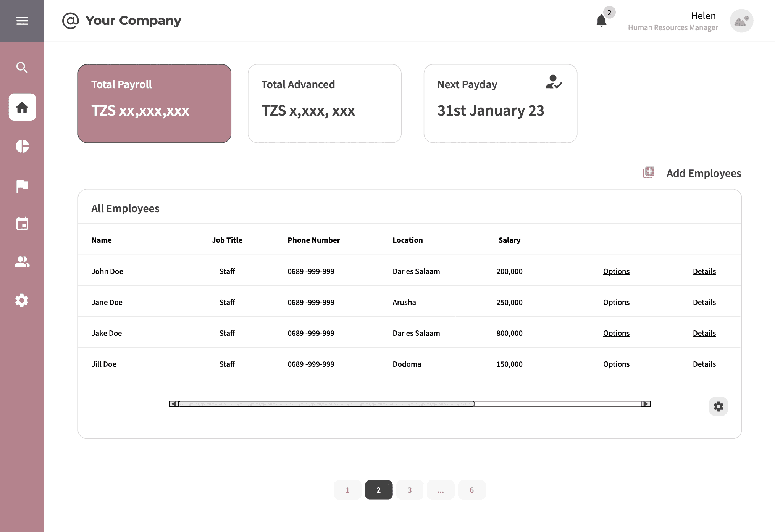Open Options for Jake Doe
Screen dimensions: 775x532
point(616,333)
